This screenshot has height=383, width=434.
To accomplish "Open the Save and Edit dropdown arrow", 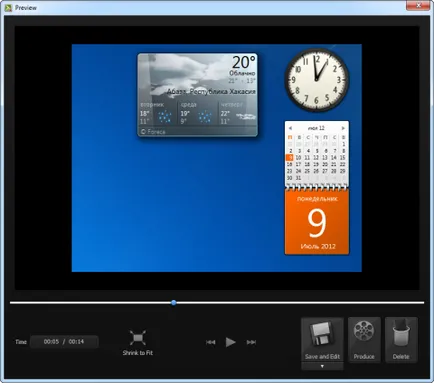I will point(322,366).
